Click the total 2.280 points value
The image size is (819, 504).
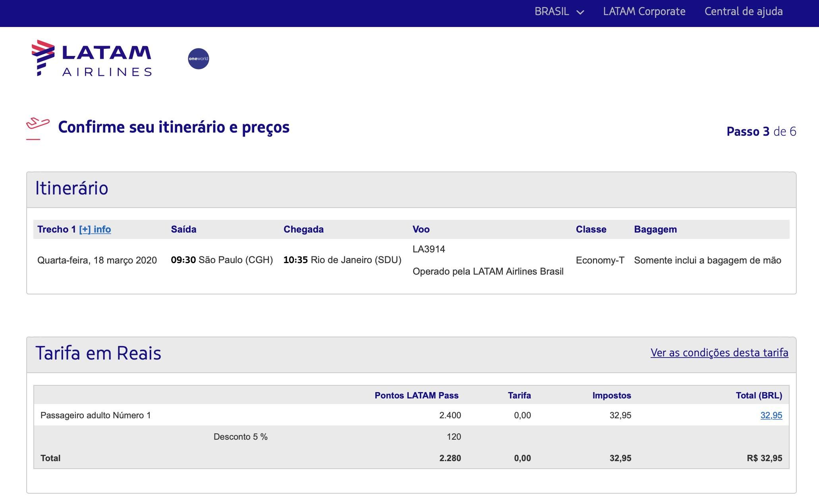pos(450,458)
